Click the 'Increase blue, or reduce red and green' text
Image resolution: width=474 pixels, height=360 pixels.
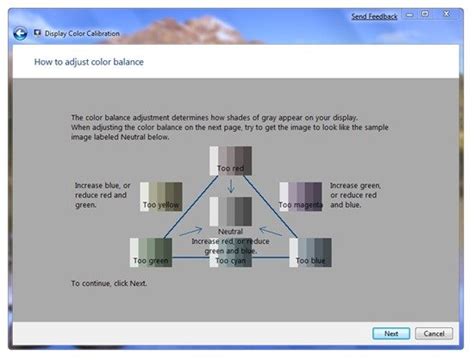point(102,195)
